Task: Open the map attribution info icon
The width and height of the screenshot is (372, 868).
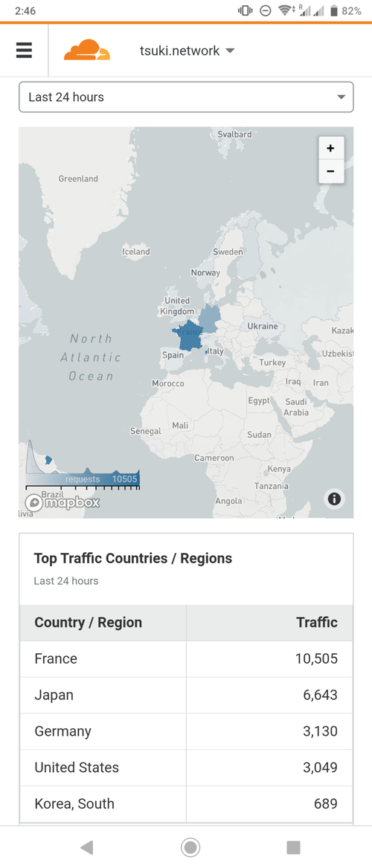Action: 334,499
